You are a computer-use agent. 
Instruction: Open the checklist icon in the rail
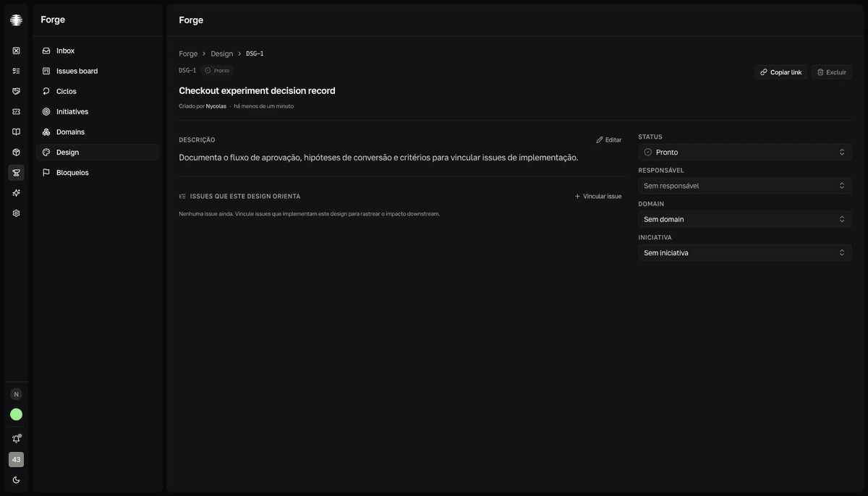coord(16,71)
